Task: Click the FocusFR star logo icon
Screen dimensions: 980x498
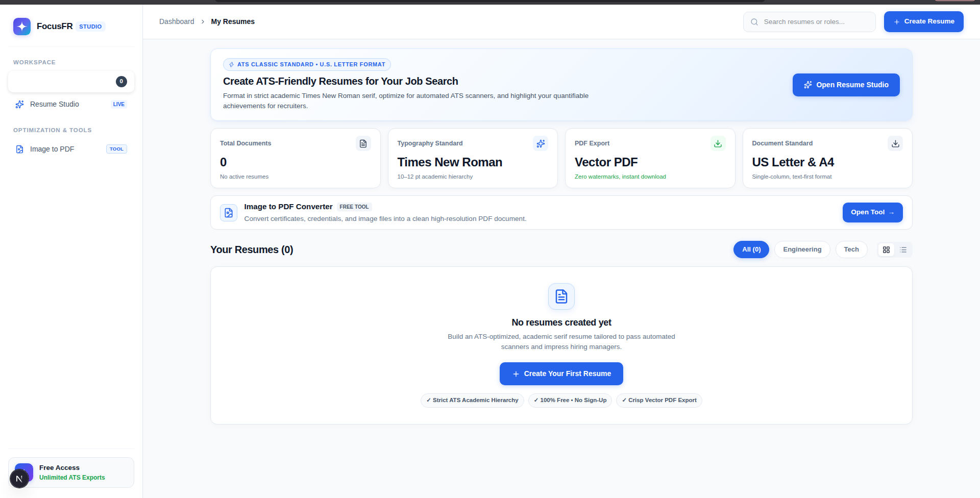Action: click(x=22, y=27)
